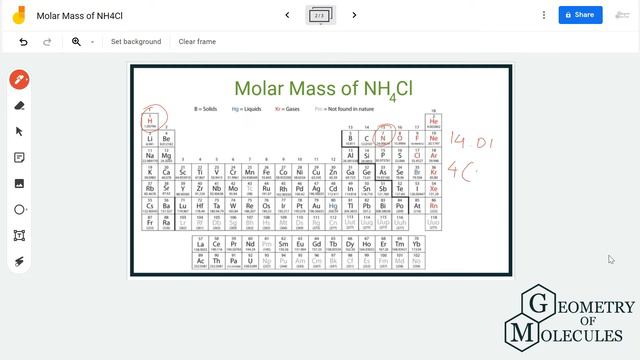Select the Eraser tool
640x360 pixels.
click(x=19, y=106)
